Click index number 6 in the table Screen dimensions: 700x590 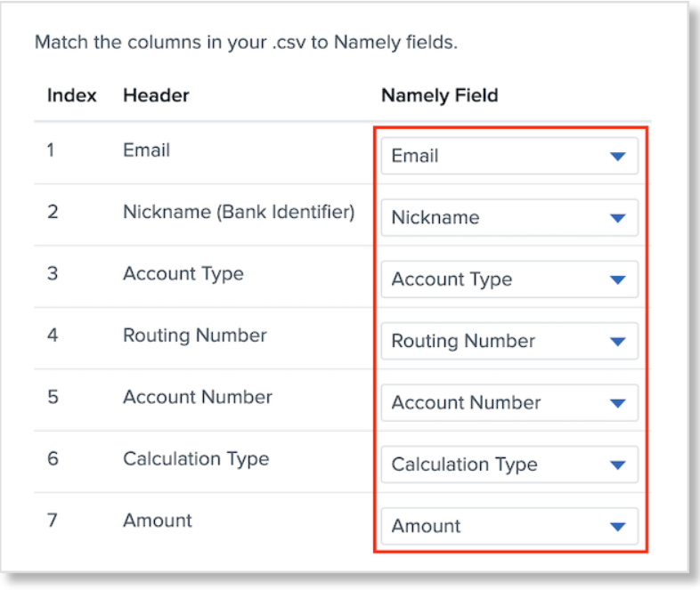click(53, 458)
